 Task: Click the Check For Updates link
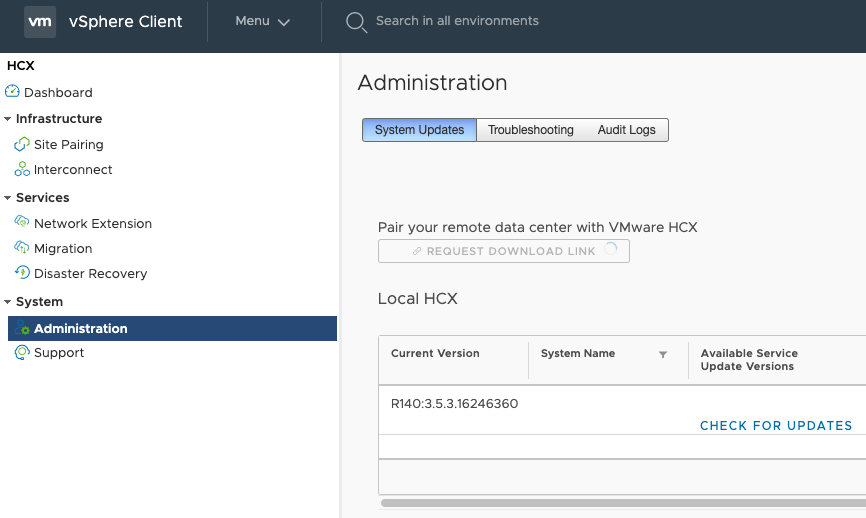[776, 426]
